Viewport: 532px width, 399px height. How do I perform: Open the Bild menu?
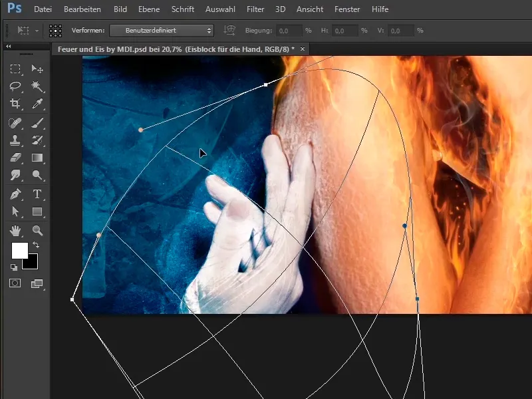point(120,9)
